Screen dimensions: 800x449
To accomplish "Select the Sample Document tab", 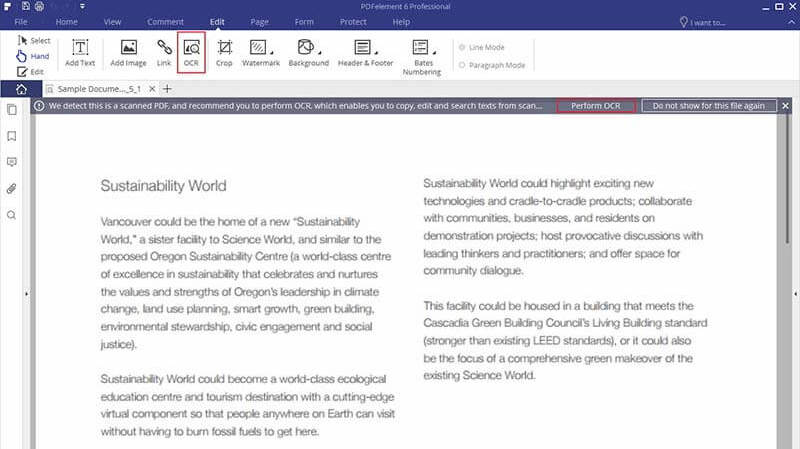I will coord(99,89).
